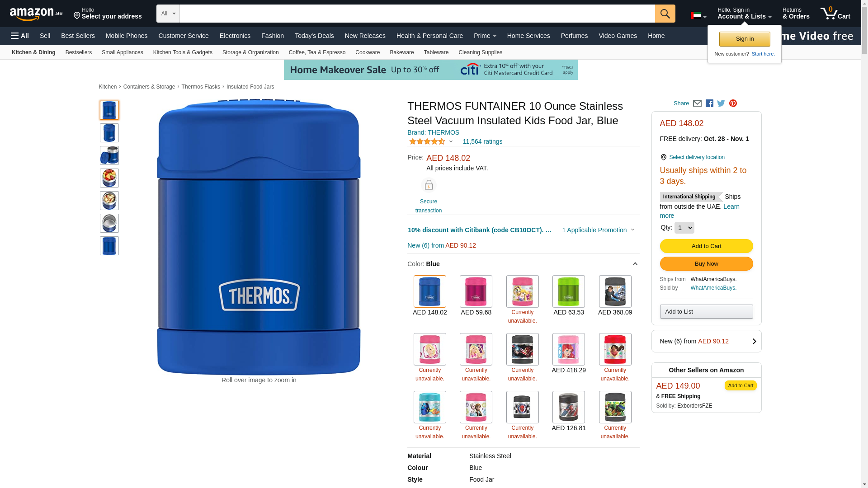
Task: Click the Amazon.ae logo
Action: 36,14
